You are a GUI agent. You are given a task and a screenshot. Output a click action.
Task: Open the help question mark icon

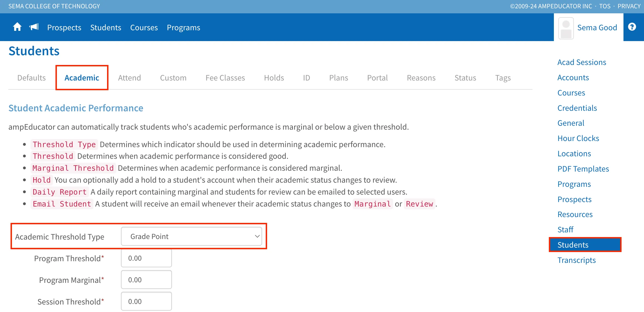pyautogui.click(x=632, y=27)
